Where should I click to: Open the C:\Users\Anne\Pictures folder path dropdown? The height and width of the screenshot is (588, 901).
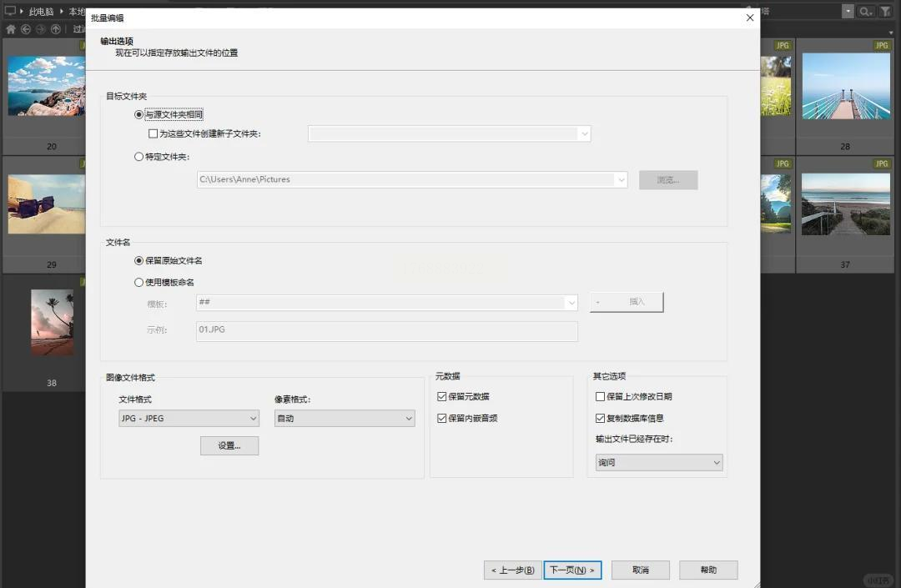pyautogui.click(x=622, y=179)
